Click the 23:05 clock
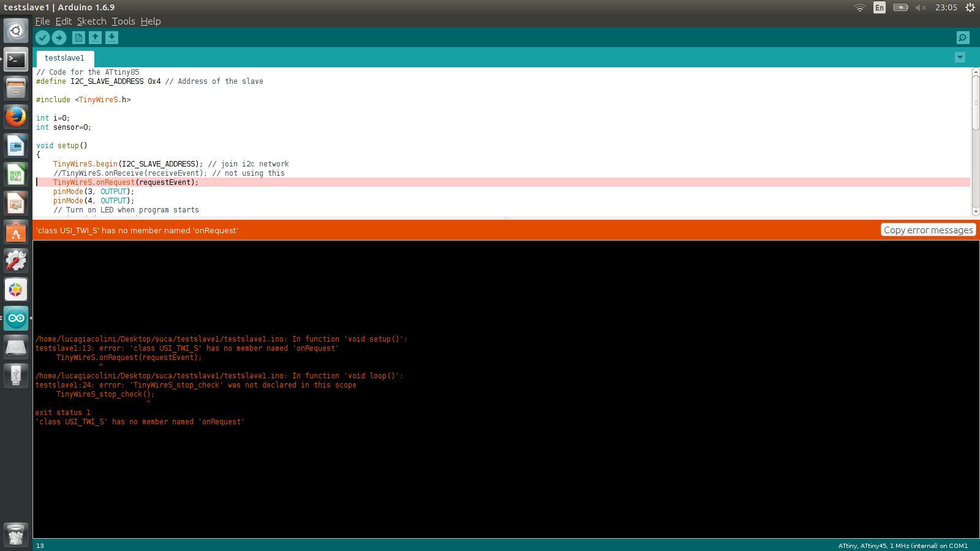 [x=946, y=7]
